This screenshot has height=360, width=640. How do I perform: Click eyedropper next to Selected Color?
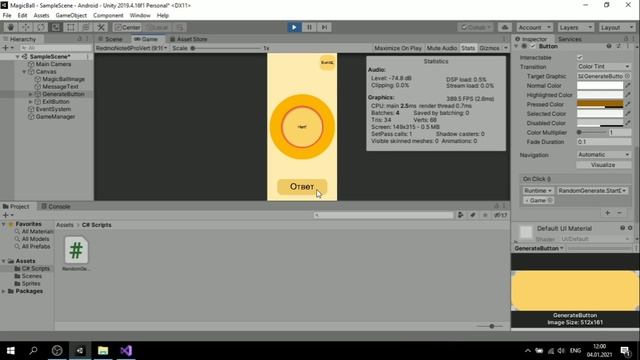[x=628, y=114]
